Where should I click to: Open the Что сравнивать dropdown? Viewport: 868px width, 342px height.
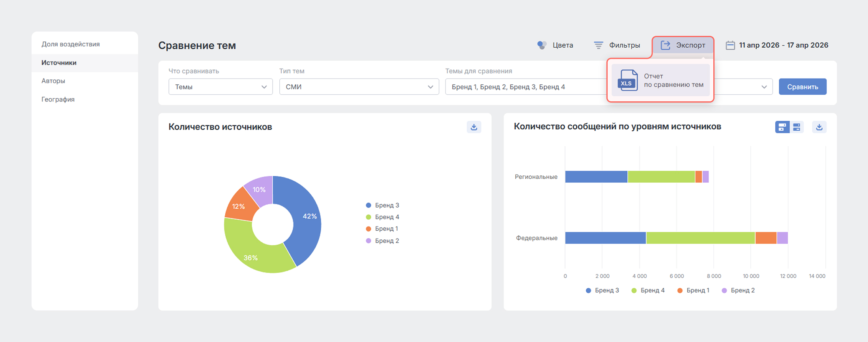click(x=220, y=87)
